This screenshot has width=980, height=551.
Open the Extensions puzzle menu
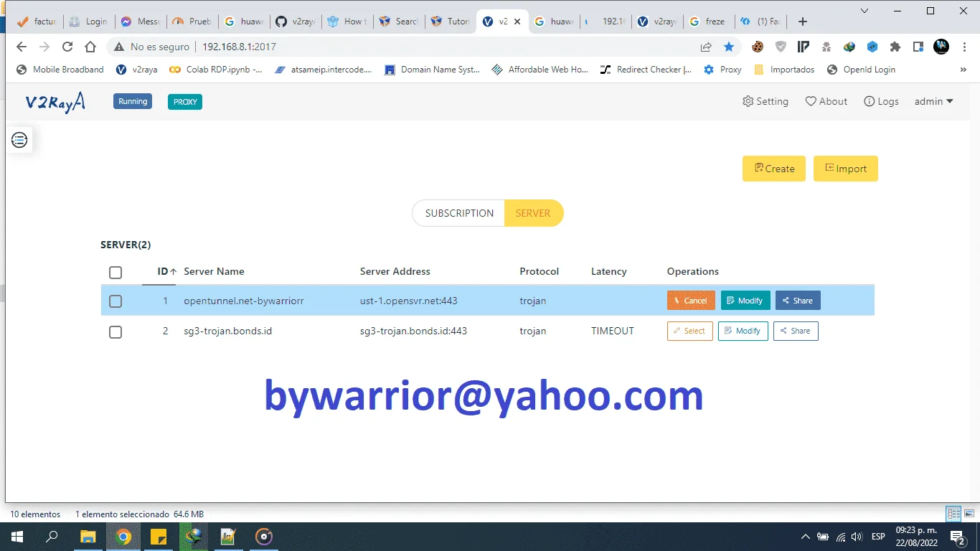[895, 47]
